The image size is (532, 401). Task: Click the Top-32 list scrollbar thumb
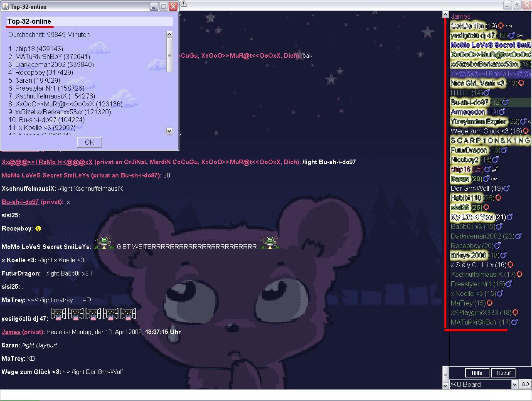[x=169, y=55]
